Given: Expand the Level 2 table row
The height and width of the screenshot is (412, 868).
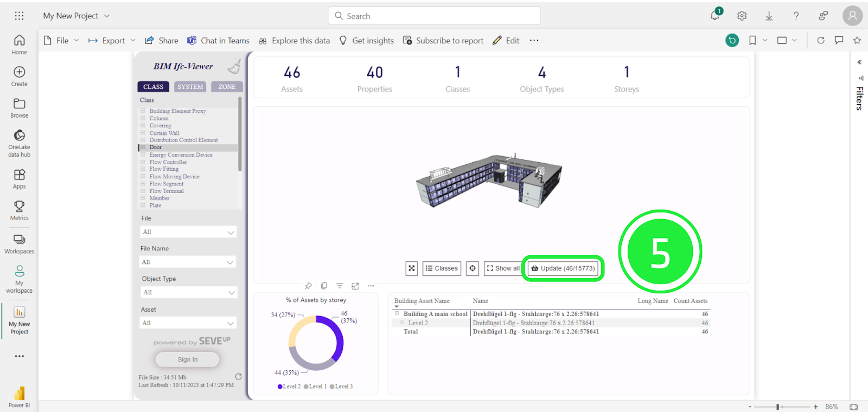Looking at the screenshot, I should coord(402,323).
